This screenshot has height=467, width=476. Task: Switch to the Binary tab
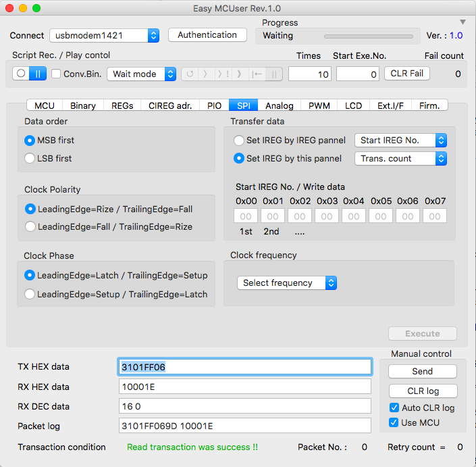tap(83, 105)
